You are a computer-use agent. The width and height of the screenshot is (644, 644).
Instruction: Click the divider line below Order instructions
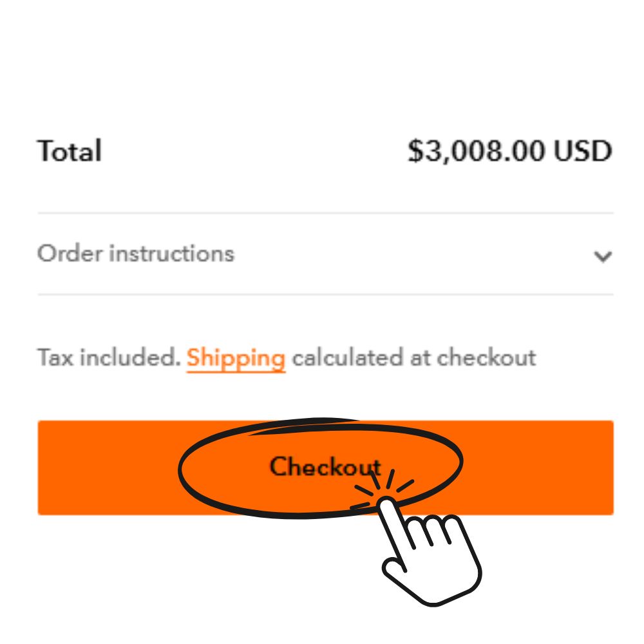(x=325, y=295)
